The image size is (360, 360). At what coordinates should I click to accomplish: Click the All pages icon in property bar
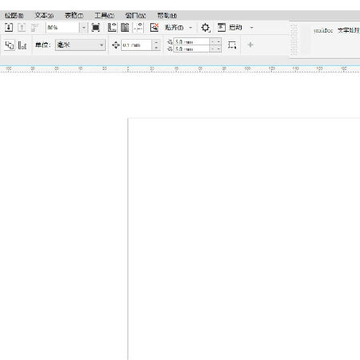(x=9, y=45)
